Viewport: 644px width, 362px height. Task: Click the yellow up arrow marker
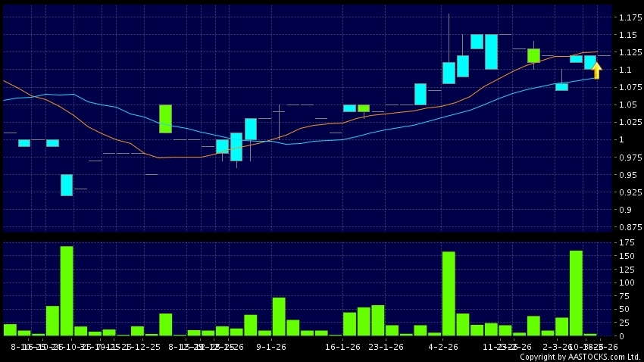tap(596, 70)
